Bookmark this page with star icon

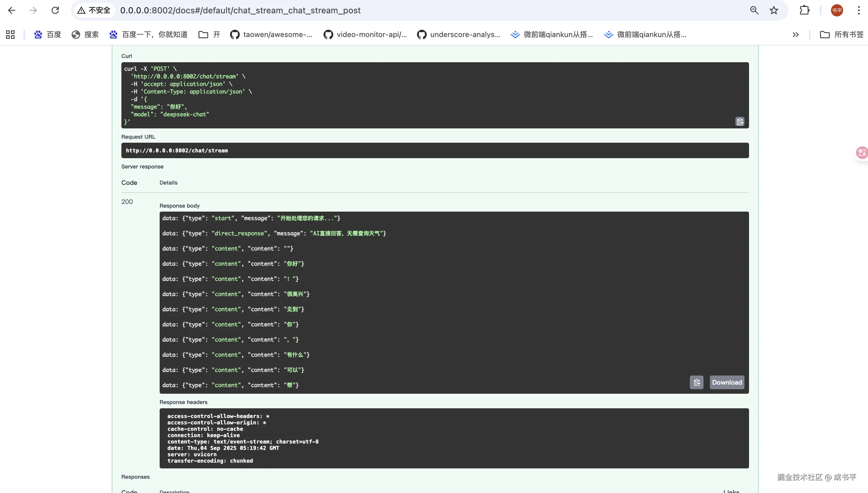pos(774,11)
